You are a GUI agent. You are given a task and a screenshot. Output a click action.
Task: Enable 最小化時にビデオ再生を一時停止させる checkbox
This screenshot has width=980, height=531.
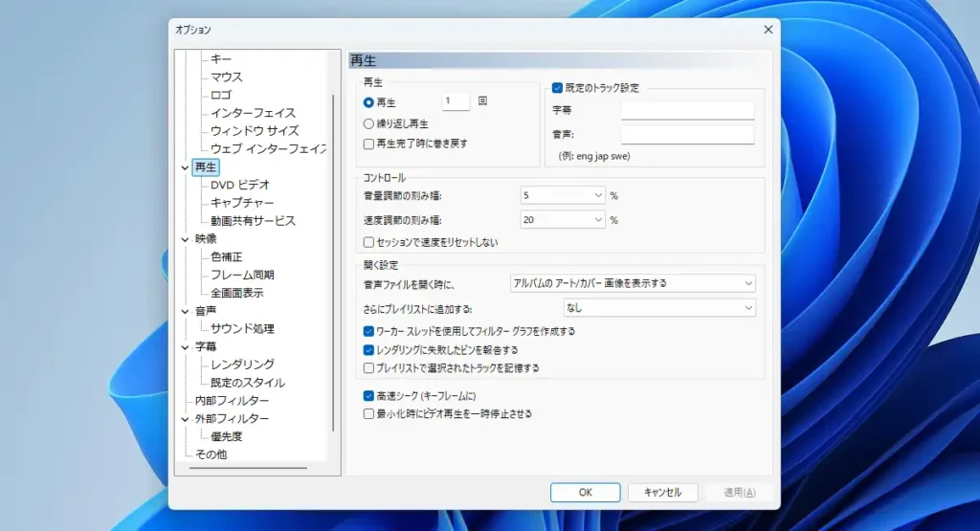pyautogui.click(x=368, y=414)
